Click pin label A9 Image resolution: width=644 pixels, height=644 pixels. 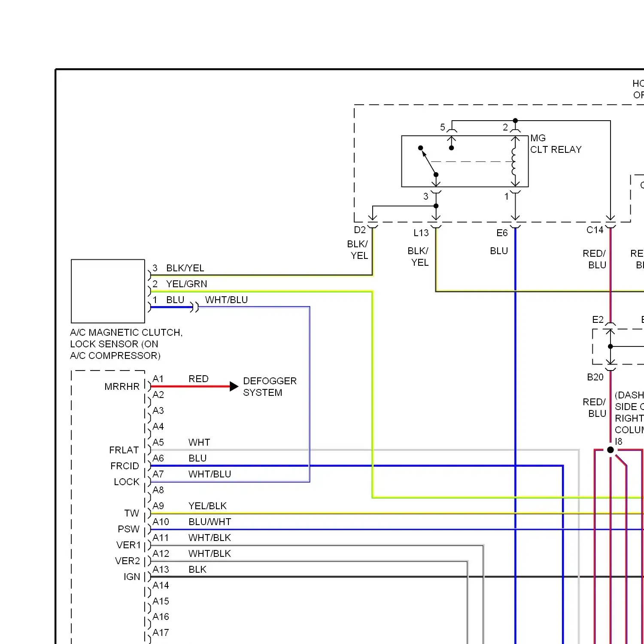point(158,506)
